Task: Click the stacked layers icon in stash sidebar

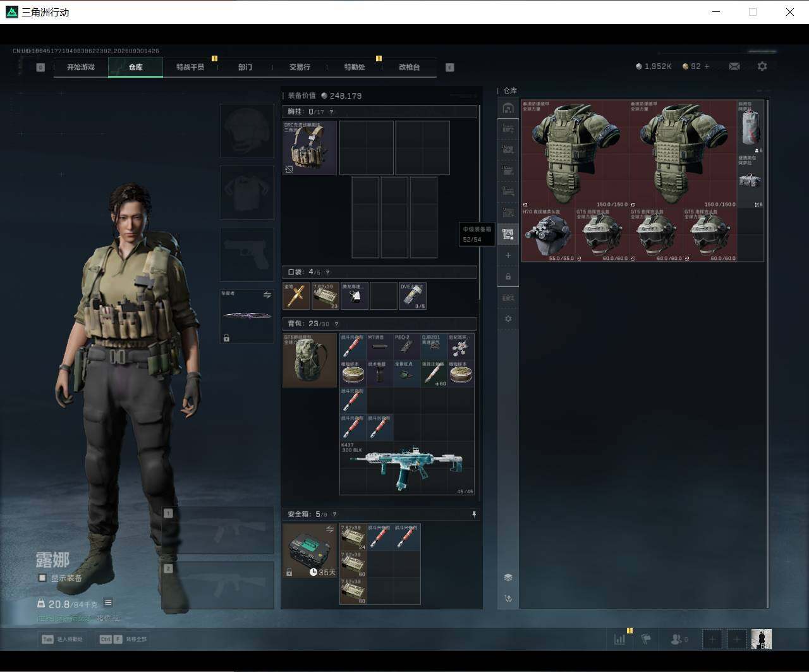Action: coord(508,578)
